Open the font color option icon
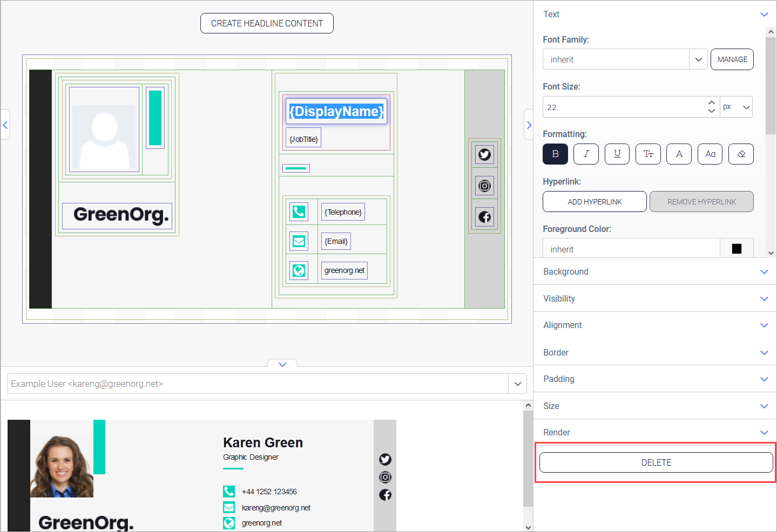The width and height of the screenshot is (777, 532). (679, 154)
